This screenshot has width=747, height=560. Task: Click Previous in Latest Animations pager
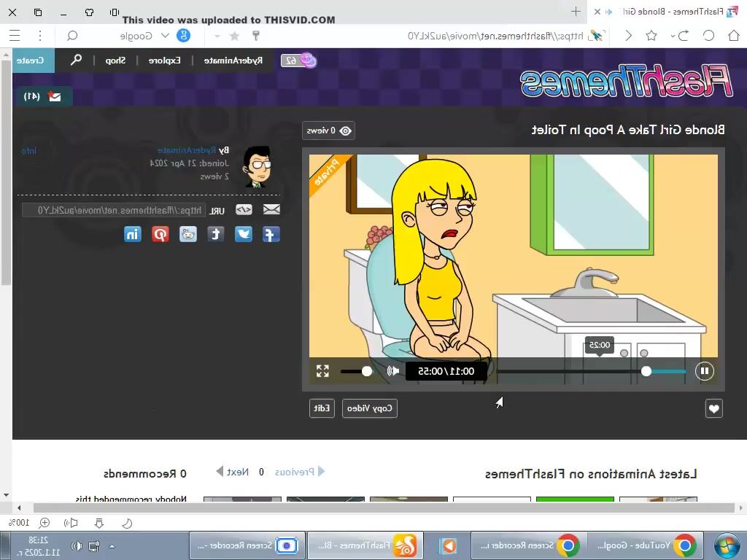pyautogui.click(x=300, y=472)
